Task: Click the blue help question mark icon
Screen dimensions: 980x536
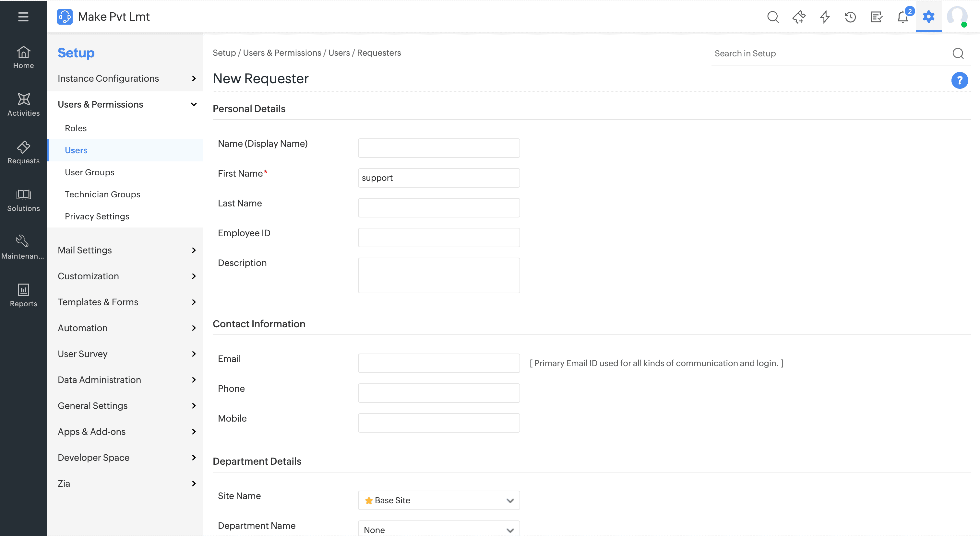Action: coord(959,80)
